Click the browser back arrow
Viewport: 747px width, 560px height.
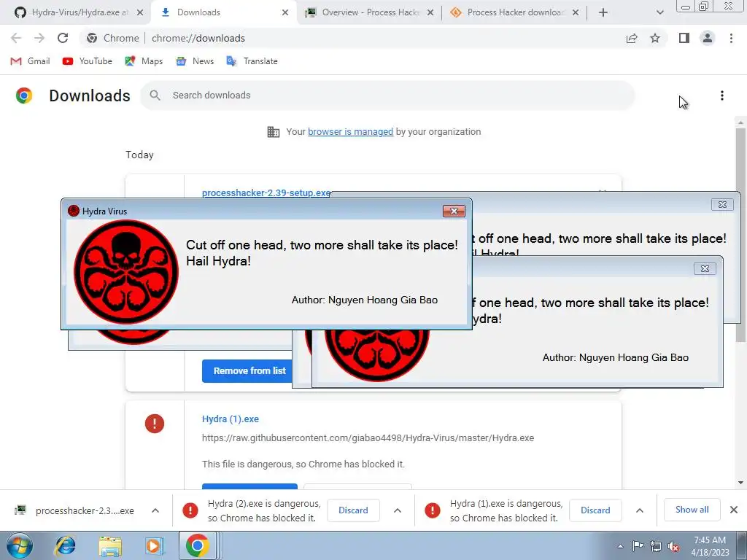pyautogui.click(x=16, y=38)
